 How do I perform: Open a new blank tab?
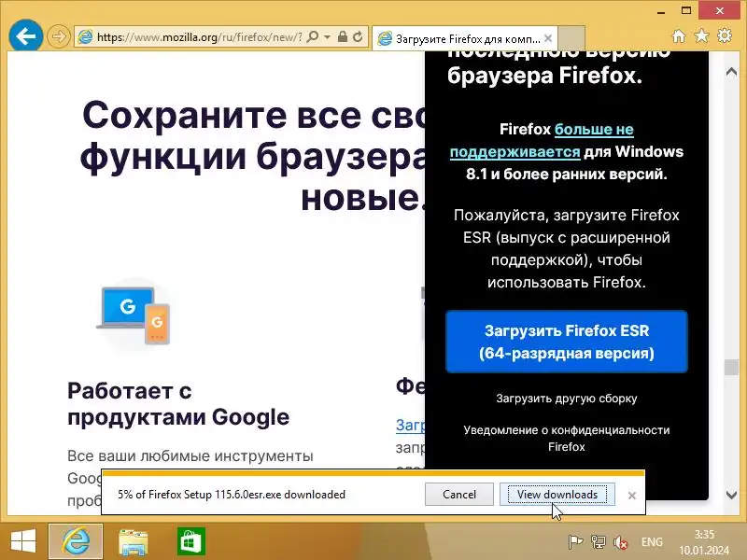[571, 38]
